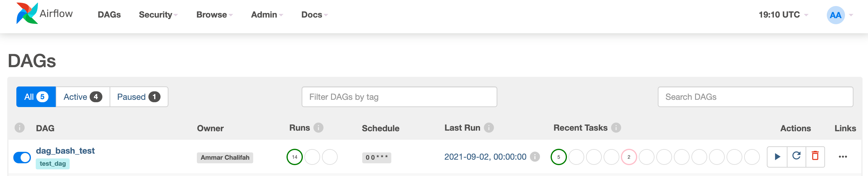
Task: Switch to the Paused DAGs tab
Action: 138,97
